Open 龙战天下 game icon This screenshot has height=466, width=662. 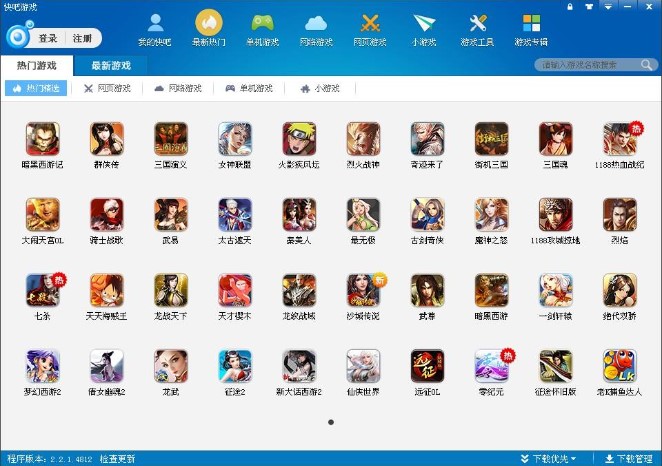pyautogui.click(x=171, y=290)
